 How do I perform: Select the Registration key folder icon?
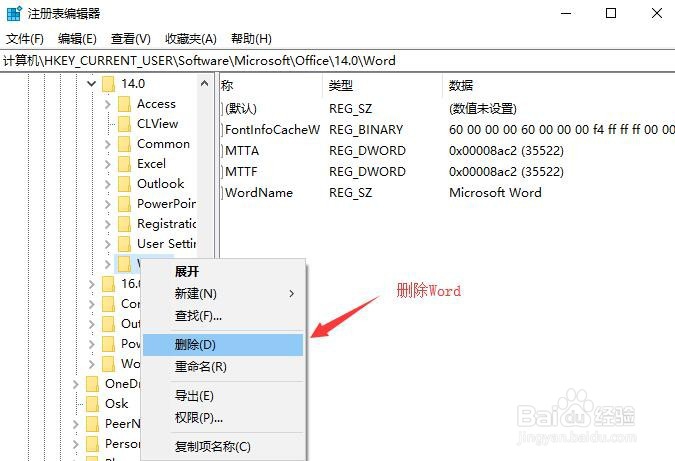[x=124, y=224]
